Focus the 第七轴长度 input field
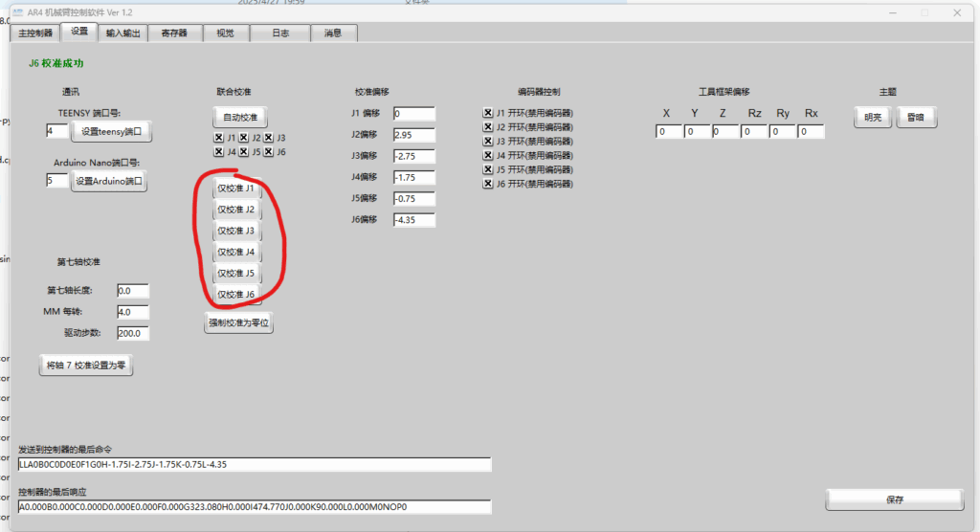 [132, 291]
